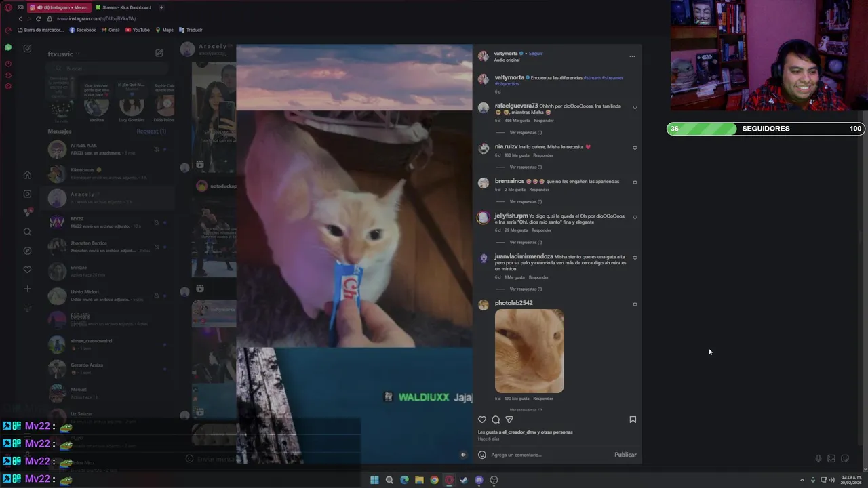This screenshot has width=868, height=488.
Task: Open the Maps bookmark
Action: 165,30
